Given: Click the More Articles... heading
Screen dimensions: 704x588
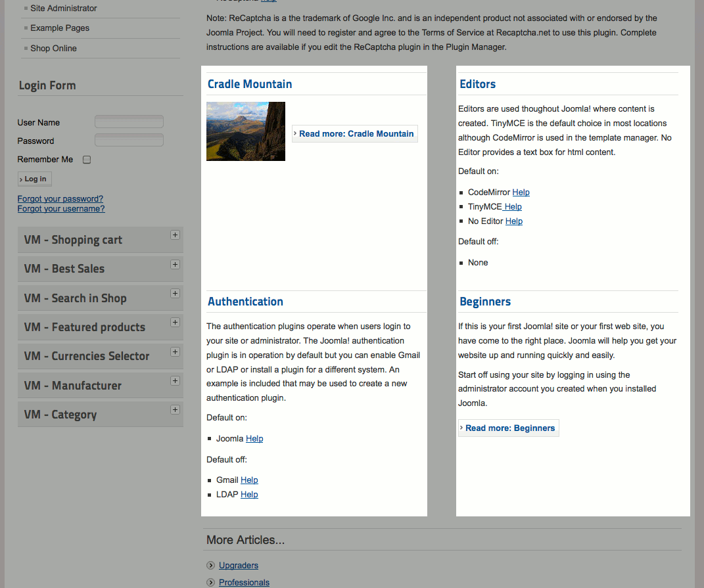Looking at the screenshot, I should pos(246,540).
